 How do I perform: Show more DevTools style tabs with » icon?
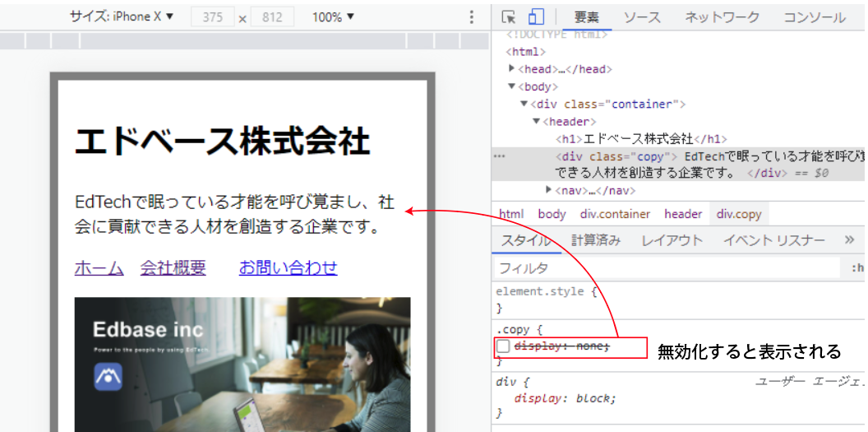click(850, 239)
